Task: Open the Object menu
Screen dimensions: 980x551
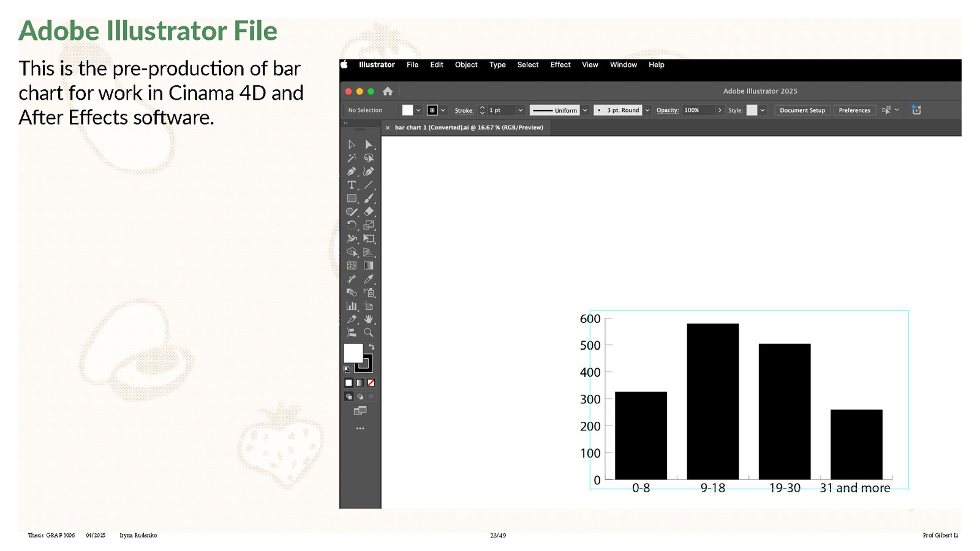Action: point(466,65)
